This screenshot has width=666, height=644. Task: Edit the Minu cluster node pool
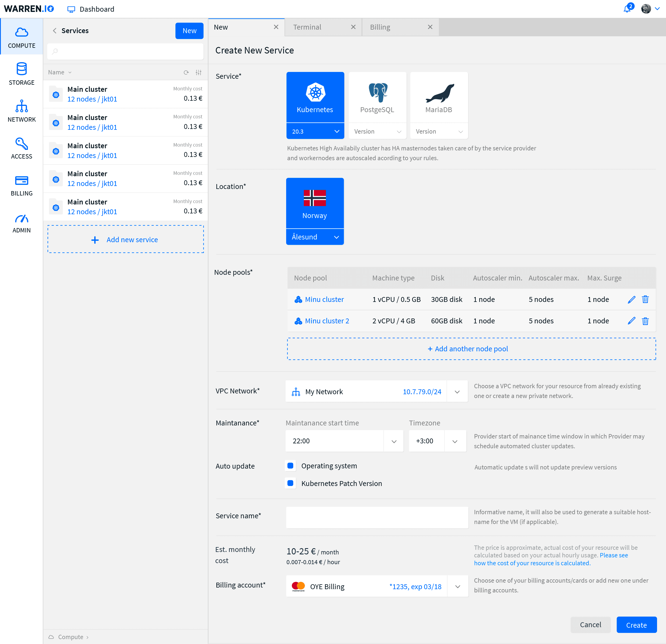[x=631, y=299]
